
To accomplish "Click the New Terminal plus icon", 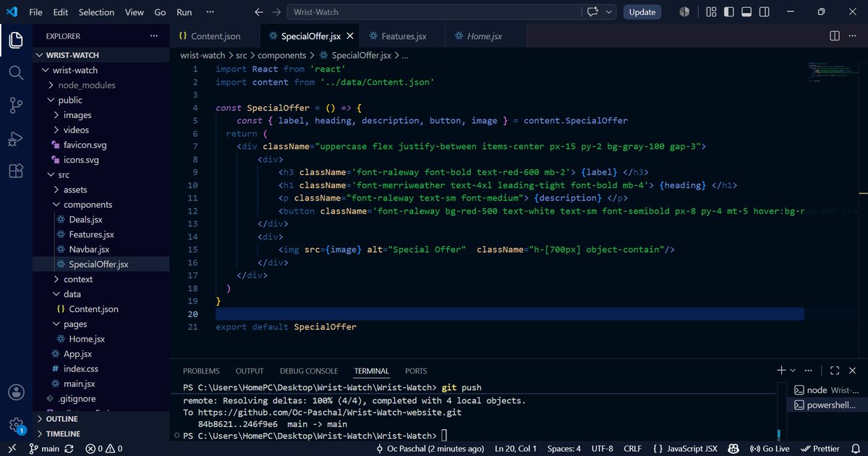I will tap(781, 371).
